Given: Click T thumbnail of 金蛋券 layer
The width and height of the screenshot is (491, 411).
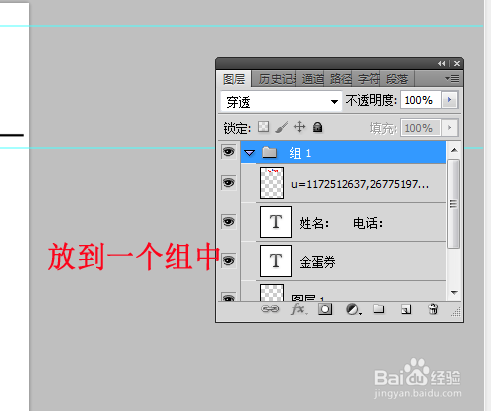Looking at the screenshot, I should tap(276, 261).
